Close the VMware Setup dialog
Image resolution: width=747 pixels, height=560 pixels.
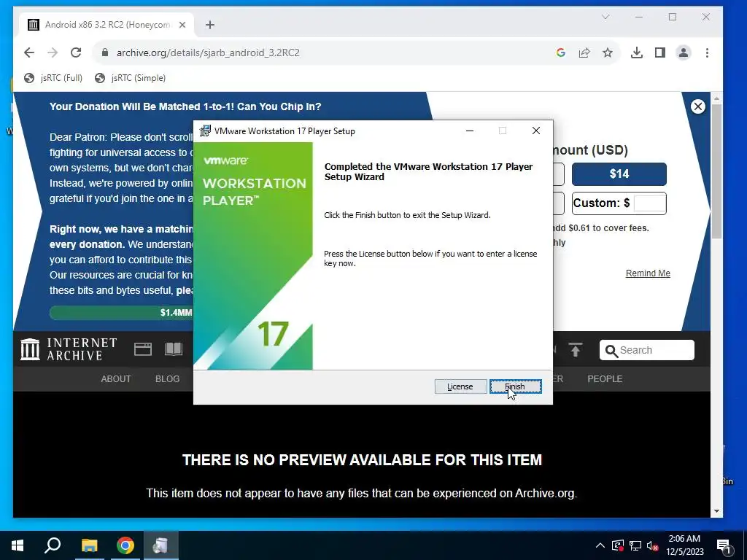pyautogui.click(x=536, y=131)
